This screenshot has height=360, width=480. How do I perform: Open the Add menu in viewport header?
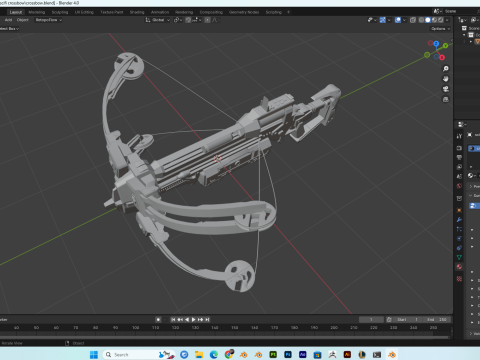tap(8, 20)
